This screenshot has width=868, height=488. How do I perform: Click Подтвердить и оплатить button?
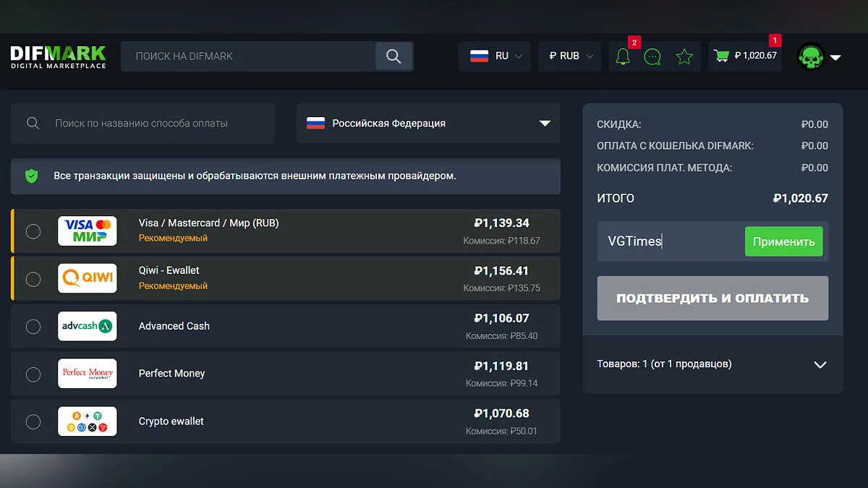712,298
